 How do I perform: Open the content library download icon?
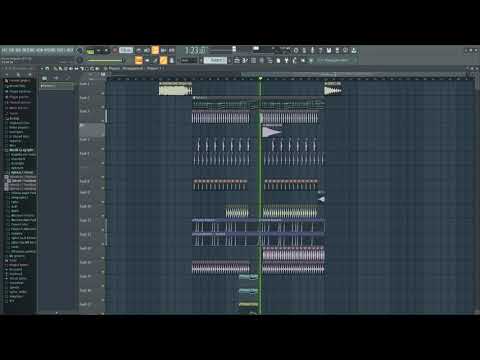point(354,51)
